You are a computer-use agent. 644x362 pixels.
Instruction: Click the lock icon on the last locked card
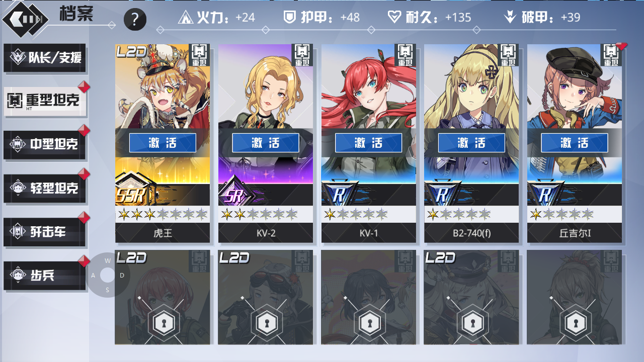tap(574, 323)
